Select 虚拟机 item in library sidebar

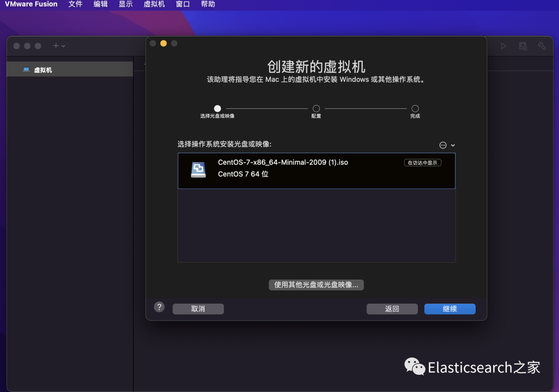(70, 69)
